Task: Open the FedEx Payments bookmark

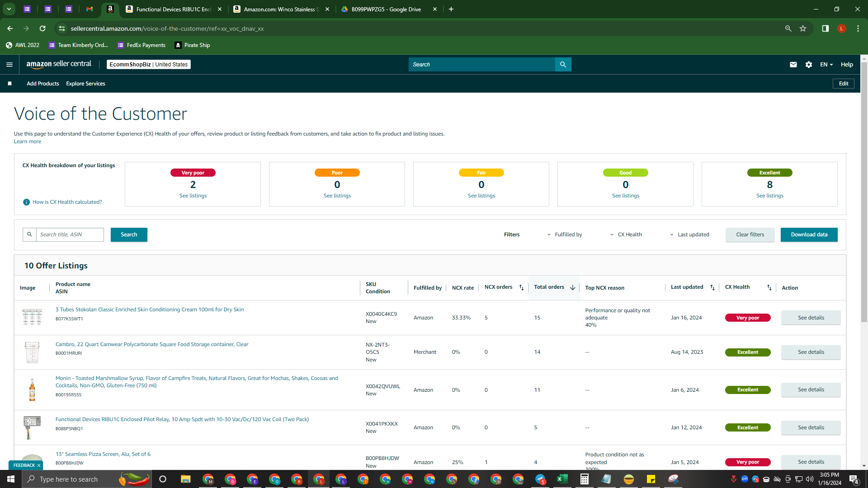Action: click(x=142, y=45)
